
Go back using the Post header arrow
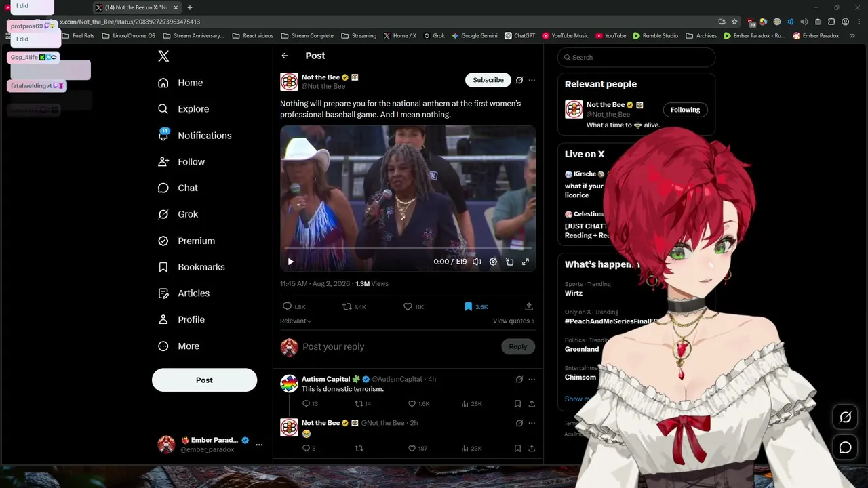tap(285, 56)
